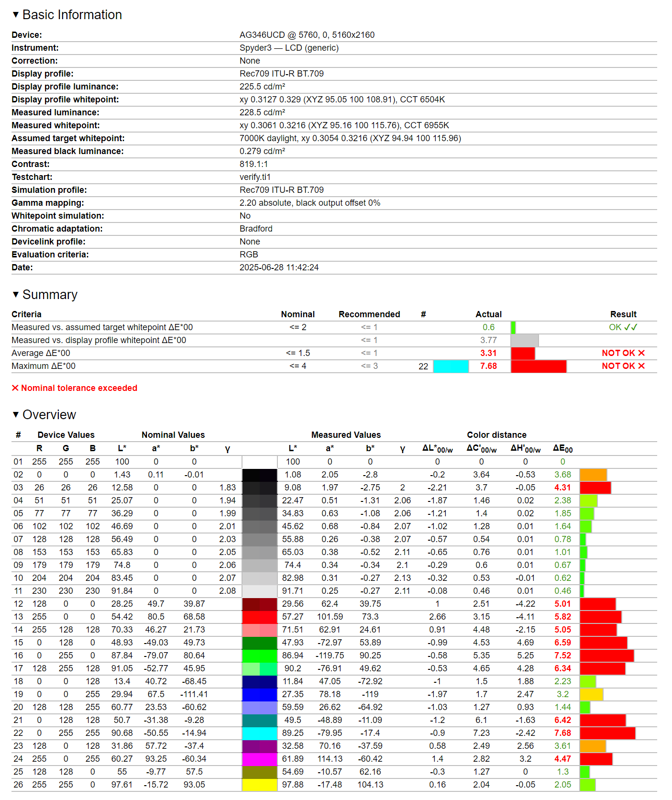Screen dimensions: 672x800
Task: Select the magenta patch swatch in row 24
Action: [260, 759]
